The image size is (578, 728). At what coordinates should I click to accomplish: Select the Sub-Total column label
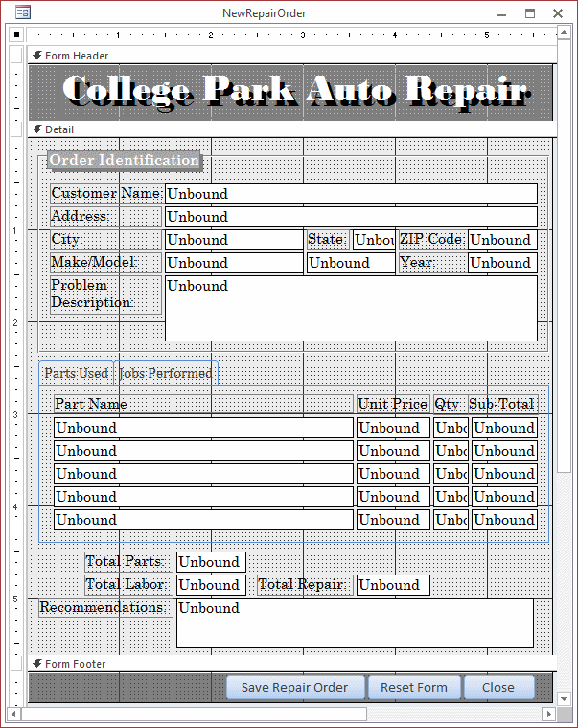click(503, 404)
